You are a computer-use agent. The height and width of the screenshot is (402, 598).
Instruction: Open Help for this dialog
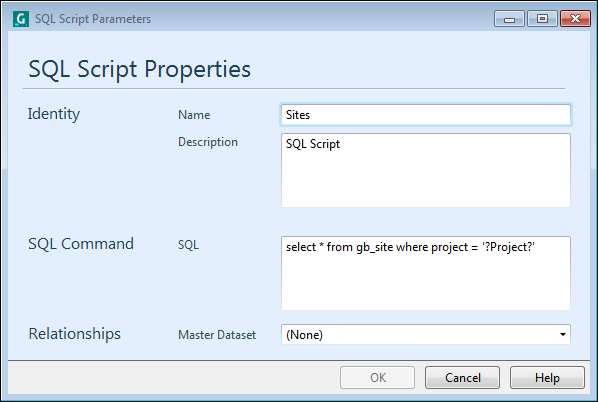(x=547, y=378)
